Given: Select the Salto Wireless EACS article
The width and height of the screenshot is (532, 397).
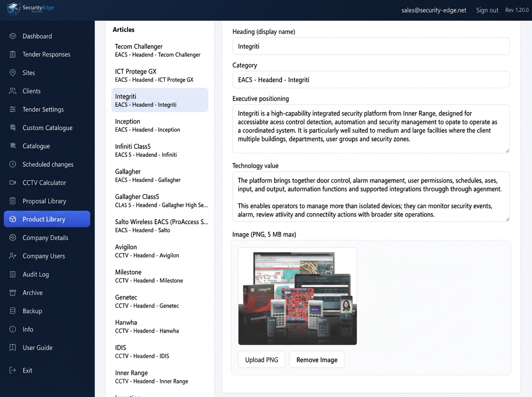Looking at the screenshot, I should coord(160,226).
